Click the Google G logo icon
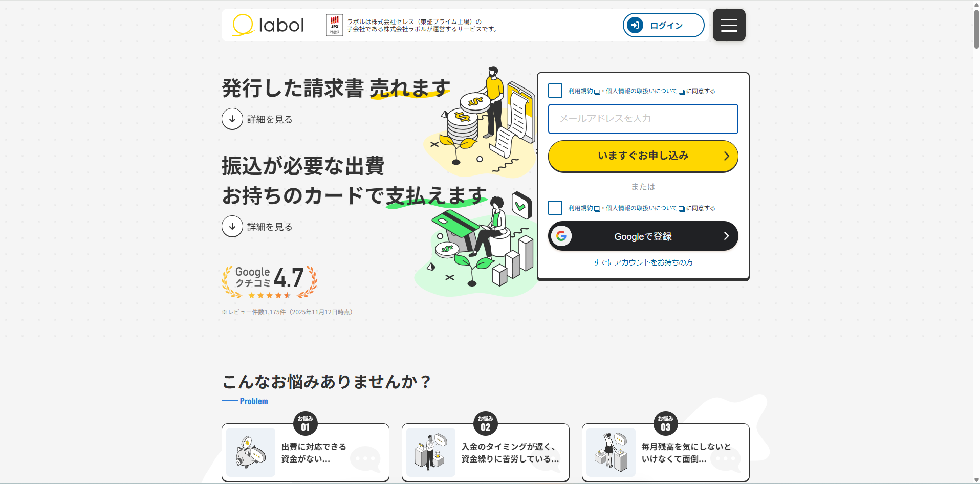The width and height of the screenshot is (980, 484). click(561, 236)
